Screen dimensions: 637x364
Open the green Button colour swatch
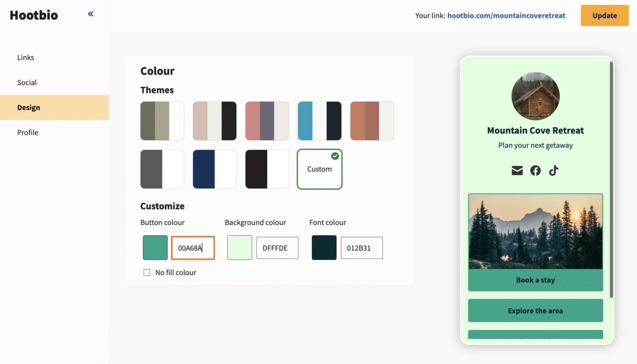(x=155, y=248)
